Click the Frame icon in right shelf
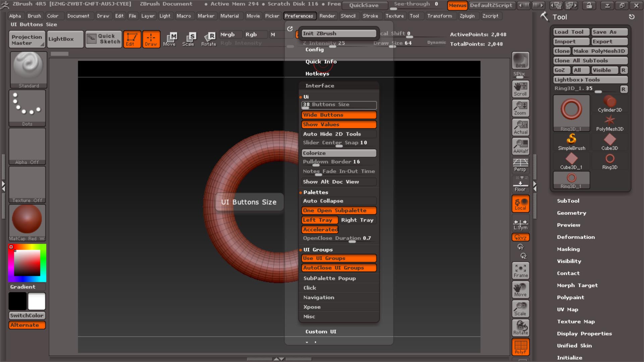The width and height of the screenshot is (644, 362). (521, 270)
